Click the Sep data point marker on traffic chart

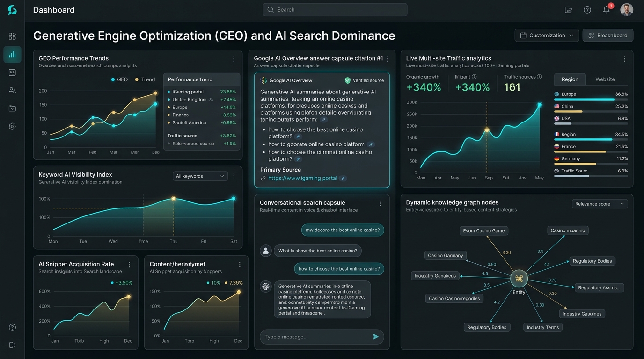487,130
